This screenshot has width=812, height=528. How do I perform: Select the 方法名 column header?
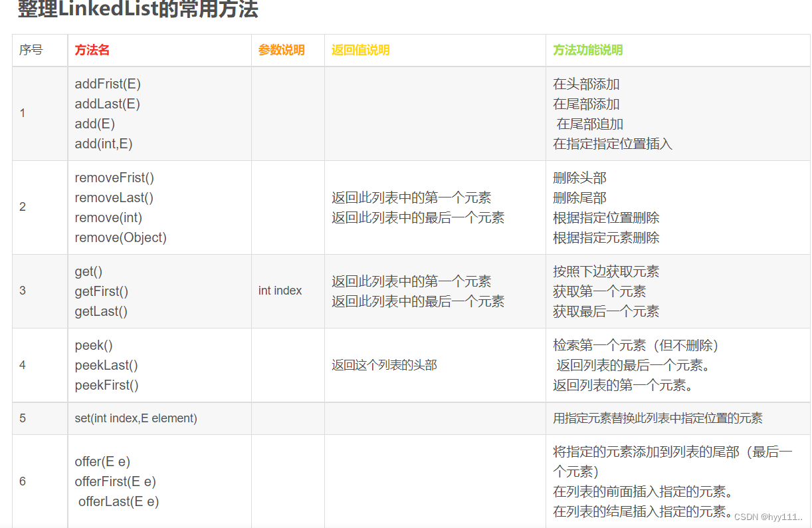coord(92,50)
